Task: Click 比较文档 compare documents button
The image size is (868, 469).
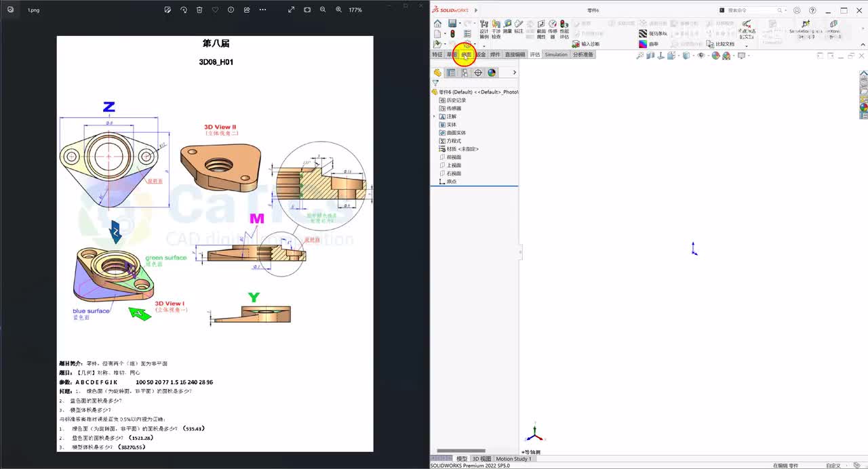Action: [720, 44]
